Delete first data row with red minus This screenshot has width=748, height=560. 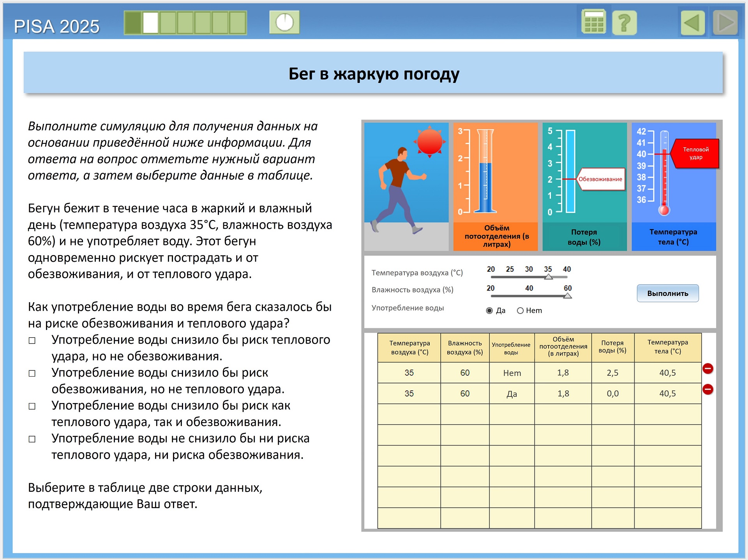tap(707, 368)
